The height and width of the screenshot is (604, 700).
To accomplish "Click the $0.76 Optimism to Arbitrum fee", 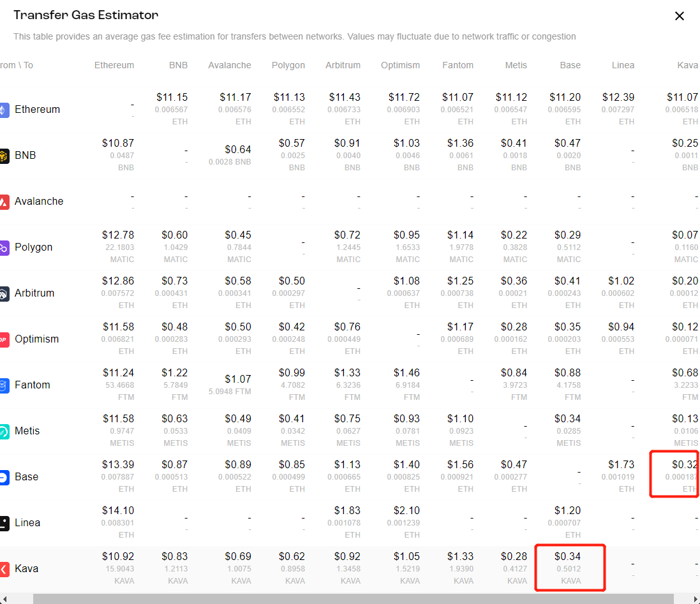I will [x=347, y=327].
